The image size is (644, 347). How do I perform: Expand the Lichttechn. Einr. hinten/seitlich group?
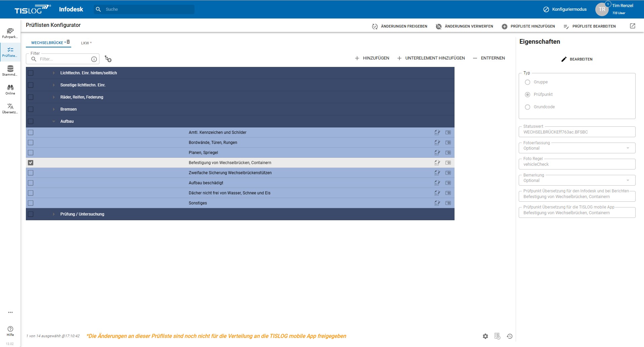coord(54,73)
